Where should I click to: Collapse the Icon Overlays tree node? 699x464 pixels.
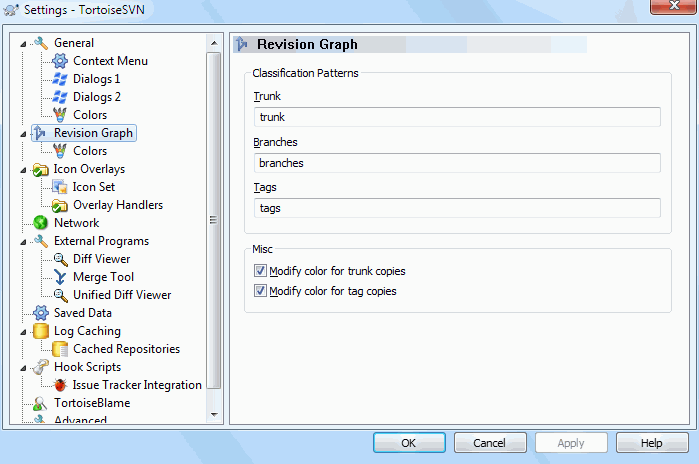tap(23, 170)
